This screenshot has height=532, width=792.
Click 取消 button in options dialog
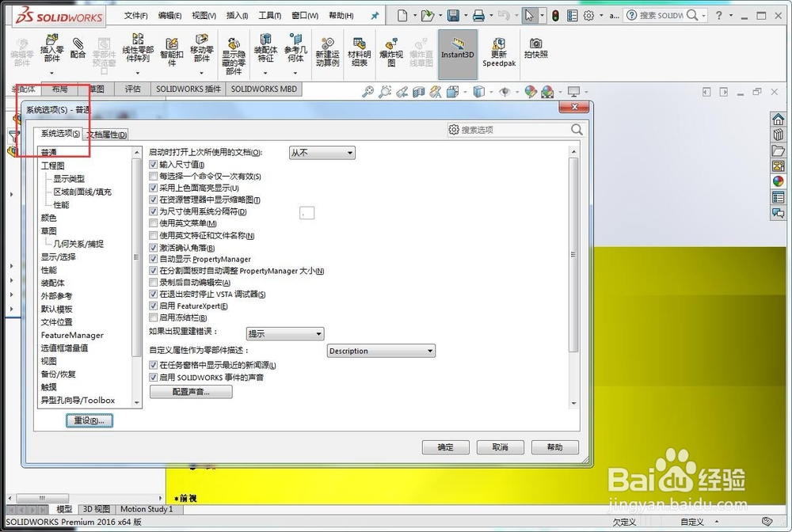pyautogui.click(x=500, y=447)
